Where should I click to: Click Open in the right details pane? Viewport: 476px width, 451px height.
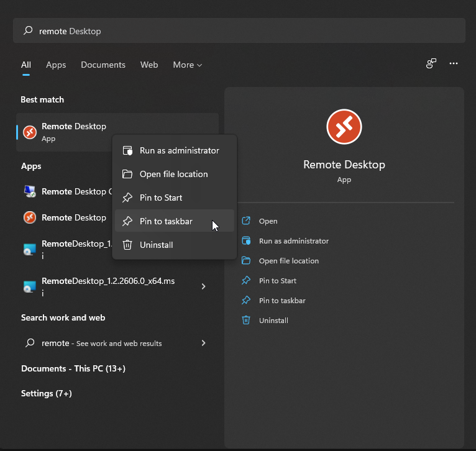(x=268, y=221)
